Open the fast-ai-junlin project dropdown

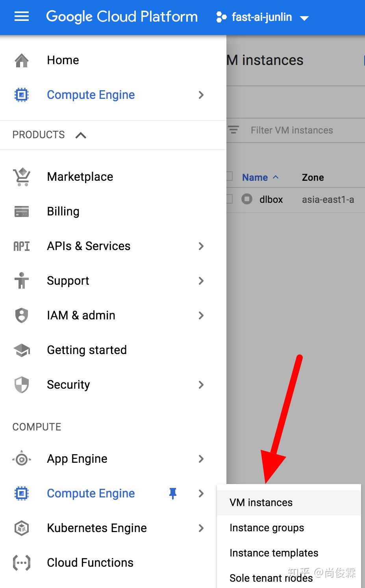coord(263,17)
